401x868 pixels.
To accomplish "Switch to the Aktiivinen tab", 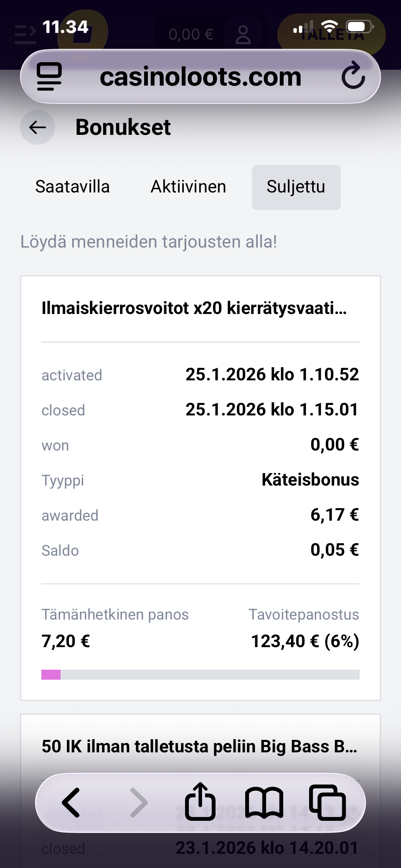I will 188,187.
